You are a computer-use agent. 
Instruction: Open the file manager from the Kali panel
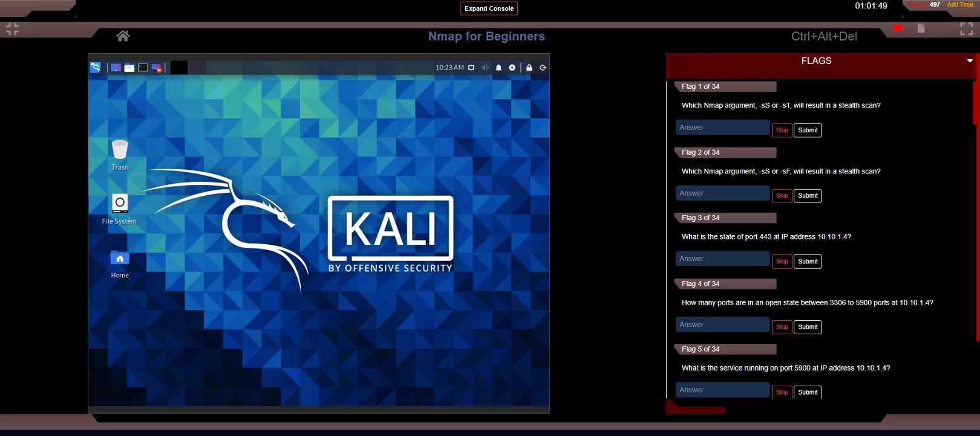[x=129, y=68]
